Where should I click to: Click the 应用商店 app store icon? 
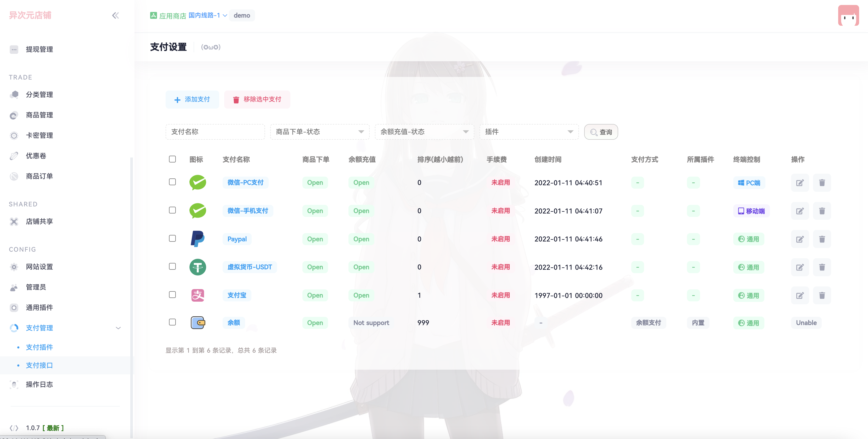[x=153, y=15]
